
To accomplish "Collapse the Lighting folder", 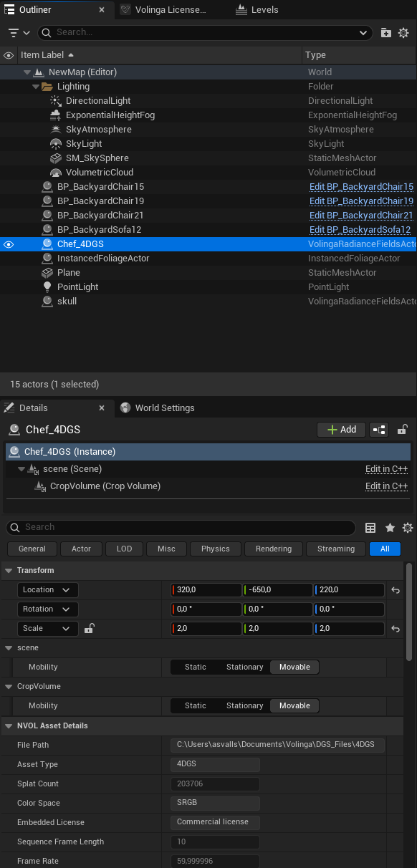I will (x=36, y=87).
